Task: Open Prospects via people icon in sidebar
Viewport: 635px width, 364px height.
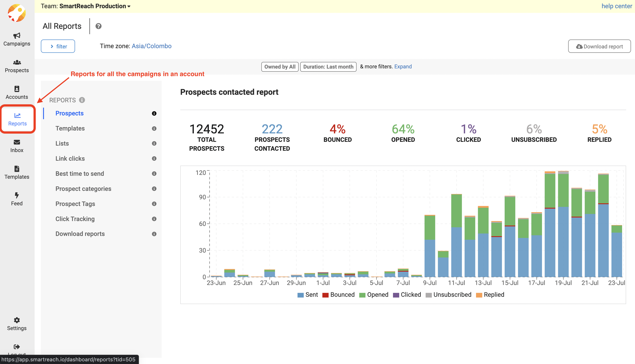Action: click(17, 63)
